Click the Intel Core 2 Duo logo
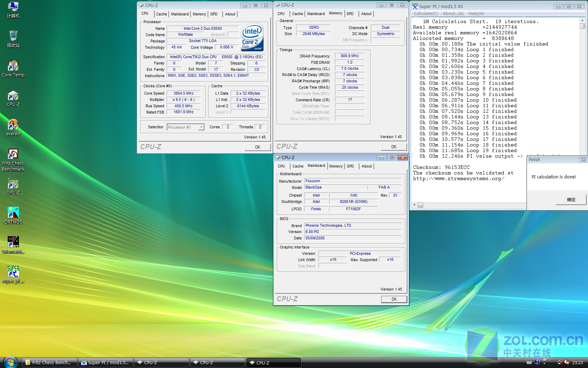This screenshot has height=368, width=588. click(x=252, y=38)
